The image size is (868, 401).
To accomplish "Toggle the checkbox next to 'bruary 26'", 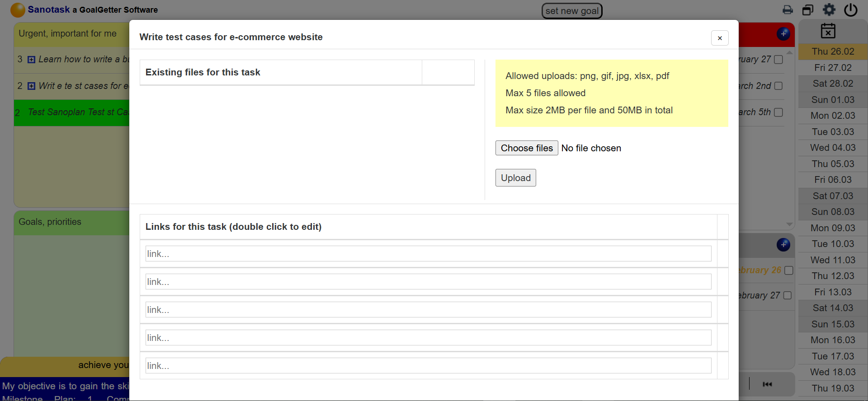I will click(x=789, y=270).
